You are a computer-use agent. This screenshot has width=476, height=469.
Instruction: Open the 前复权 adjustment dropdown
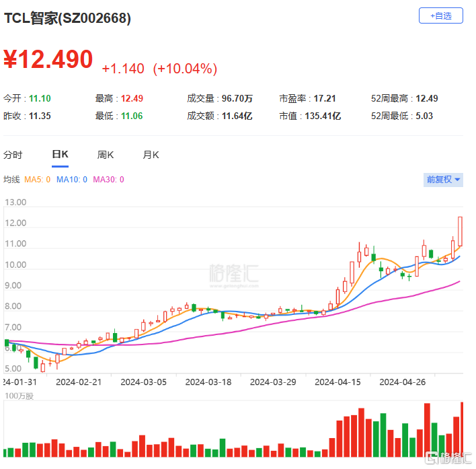(443, 180)
